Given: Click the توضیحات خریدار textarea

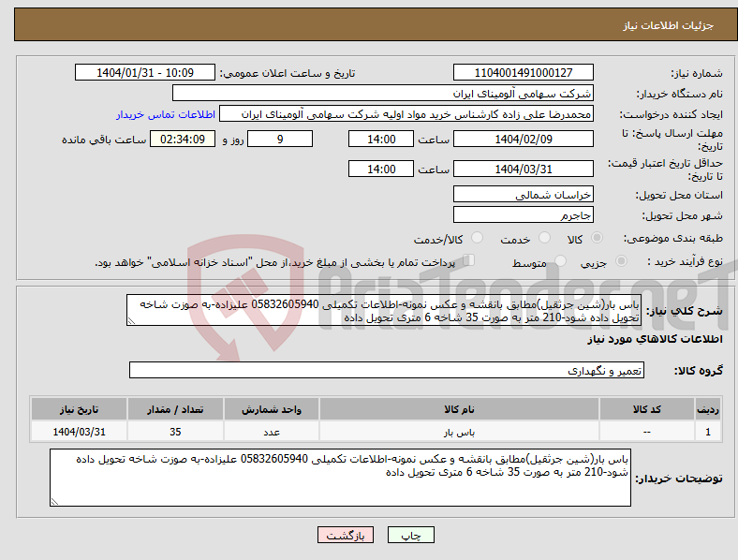Looking at the screenshot, I should pyautogui.click(x=340, y=478).
